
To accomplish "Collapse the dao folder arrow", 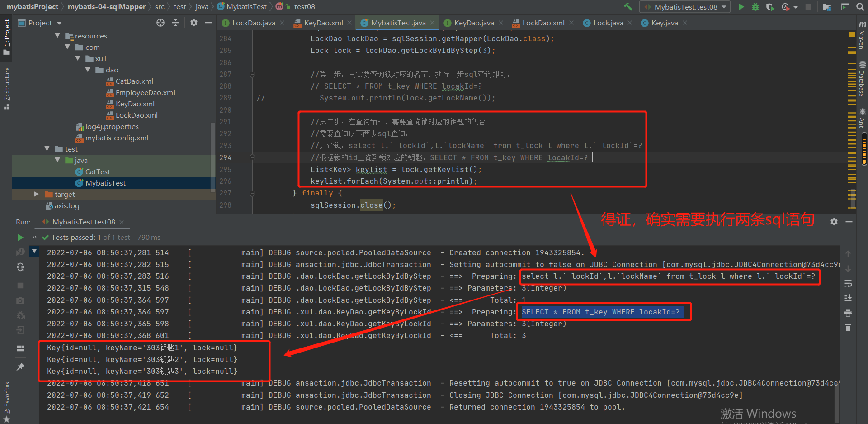I will point(88,69).
